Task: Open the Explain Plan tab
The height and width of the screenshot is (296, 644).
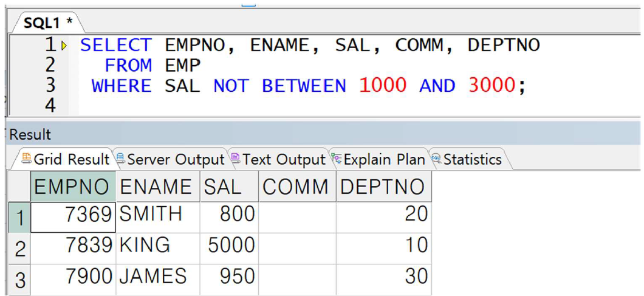Action: tap(379, 159)
